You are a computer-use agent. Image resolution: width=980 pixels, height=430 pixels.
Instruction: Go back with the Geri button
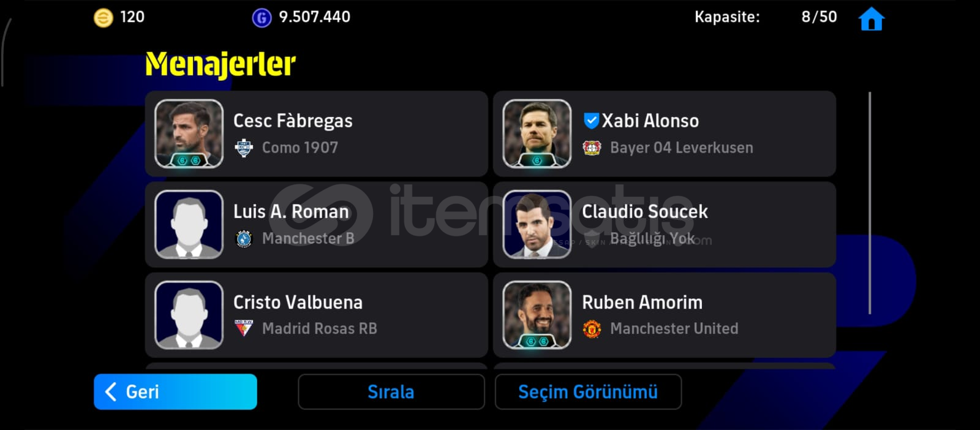(x=175, y=392)
